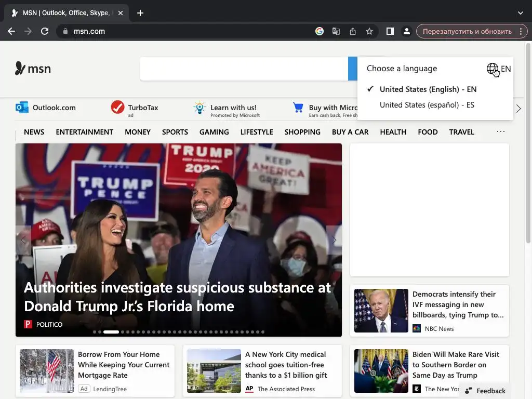Click the Перезапустить и обновить button
The height and width of the screenshot is (399, 532).
tap(467, 31)
